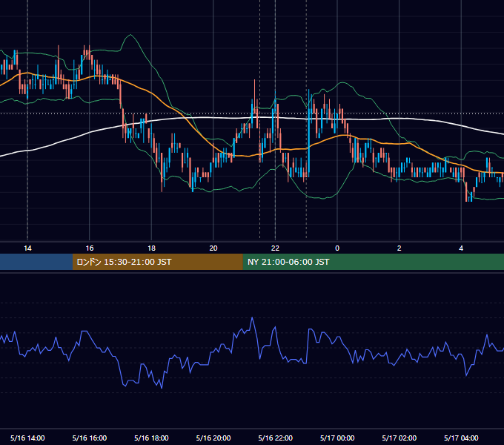
Task: Click the hour label 2 on price chart axis
Action: (399, 248)
